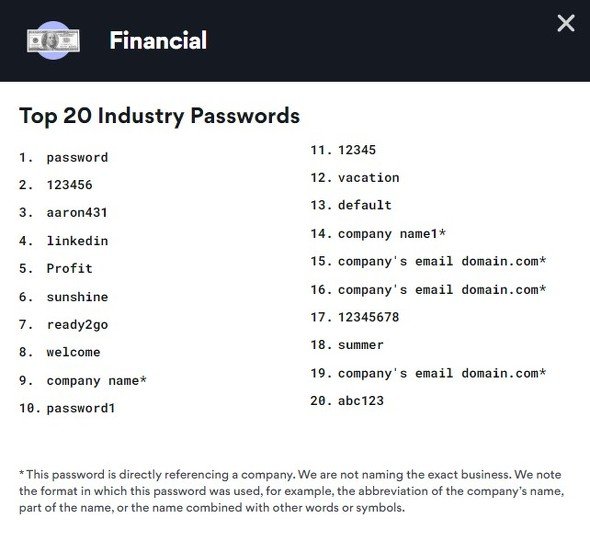
Task: Click the asterisk footnote about company names
Action: tap(292, 491)
